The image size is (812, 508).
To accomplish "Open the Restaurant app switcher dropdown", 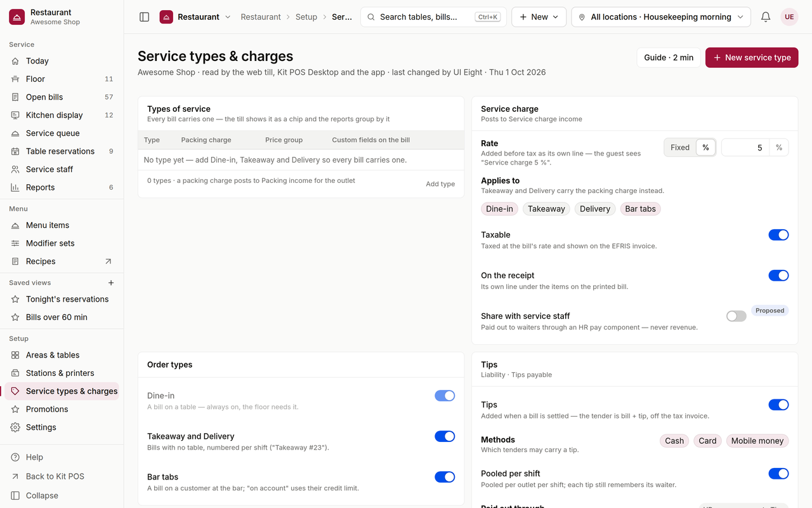I will [195, 17].
